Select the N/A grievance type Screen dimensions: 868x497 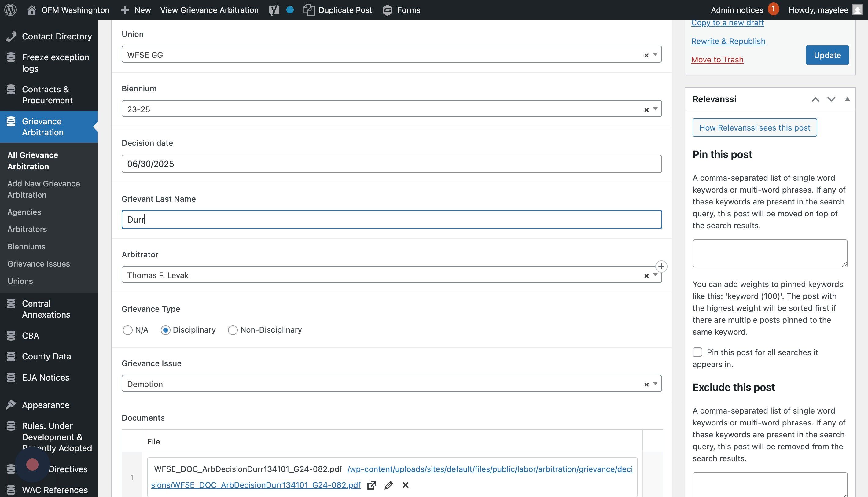[x=128, y=330]
